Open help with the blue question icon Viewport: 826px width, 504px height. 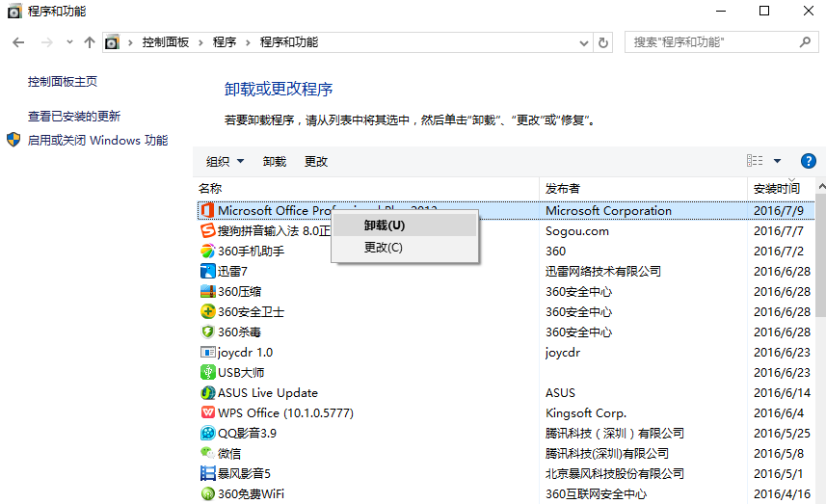(x=808, y=161)
